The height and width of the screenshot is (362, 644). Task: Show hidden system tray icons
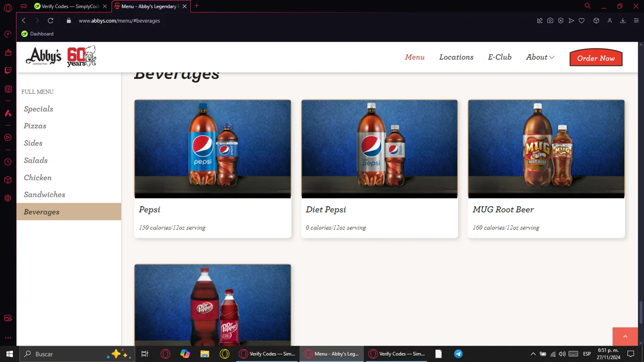533,354
